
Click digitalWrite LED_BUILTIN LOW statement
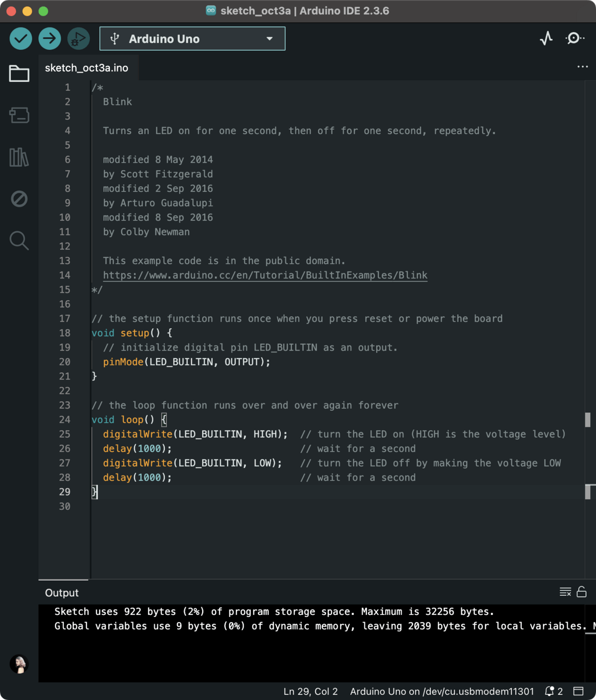point(192,463)
